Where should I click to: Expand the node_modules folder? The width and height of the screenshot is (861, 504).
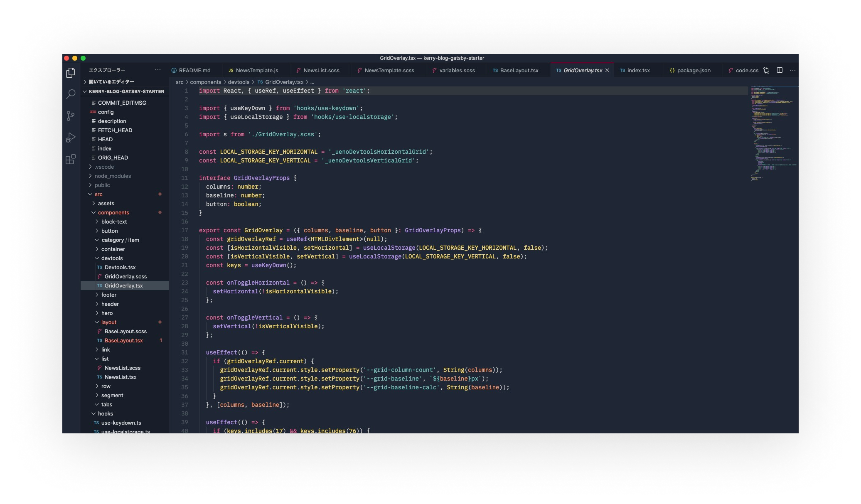pyautogui.click(x=112, y=176)
